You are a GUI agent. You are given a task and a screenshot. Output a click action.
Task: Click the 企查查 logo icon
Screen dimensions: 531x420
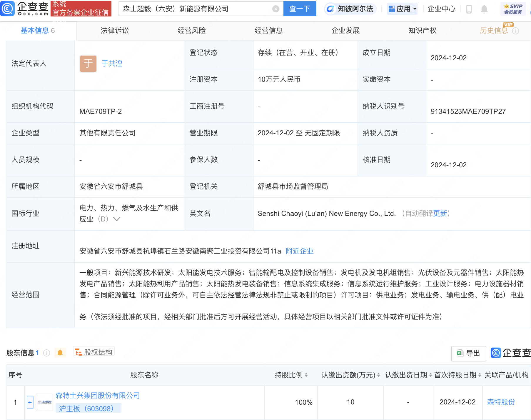tap(8, 9)
